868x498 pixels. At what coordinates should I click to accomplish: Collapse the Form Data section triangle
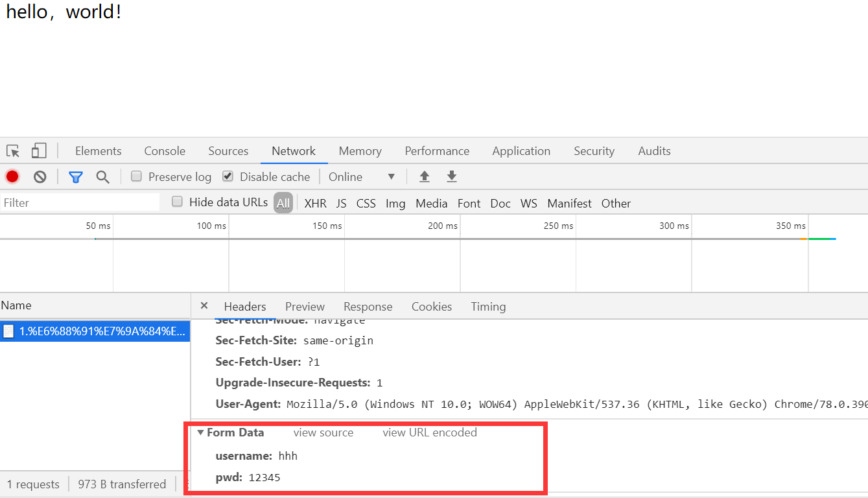tap(201, 433)
